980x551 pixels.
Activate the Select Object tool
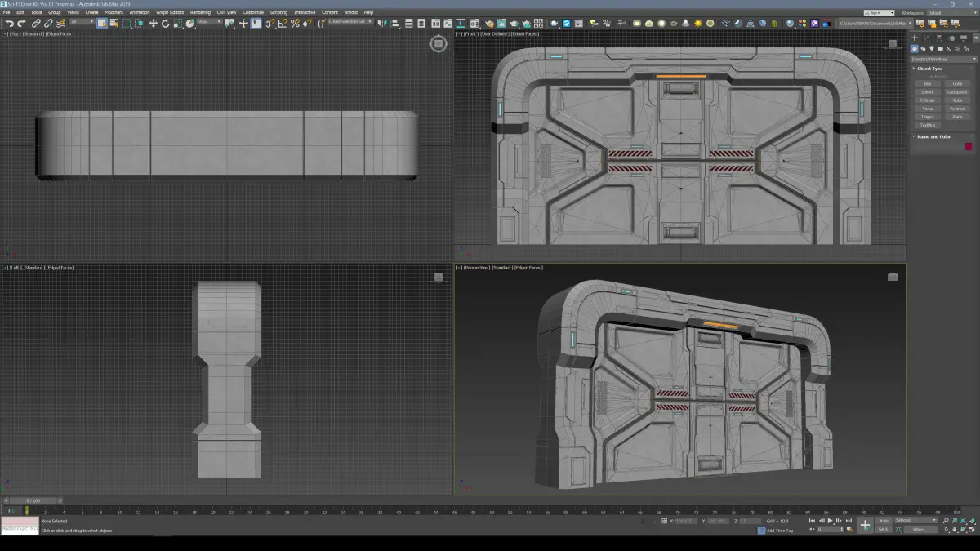point(102,24)
